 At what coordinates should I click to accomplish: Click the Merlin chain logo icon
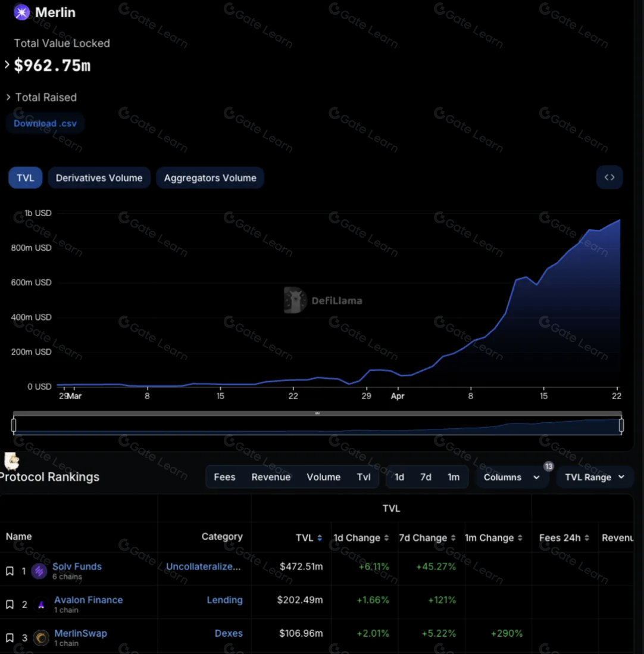[21, 13]
